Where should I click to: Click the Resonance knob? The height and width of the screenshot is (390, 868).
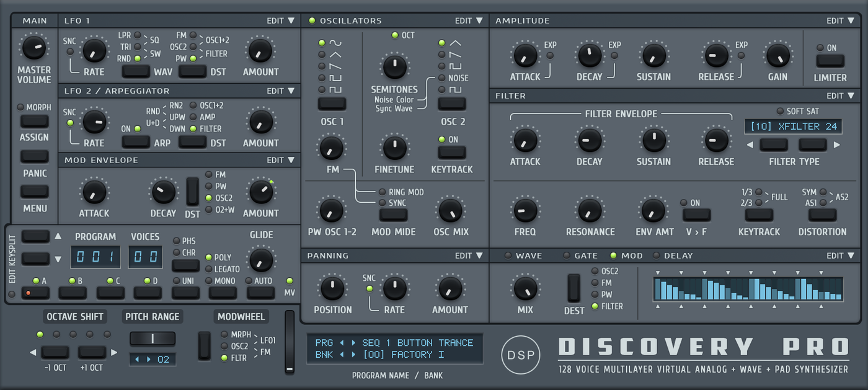pyautogui.click(x=590, y=210)
